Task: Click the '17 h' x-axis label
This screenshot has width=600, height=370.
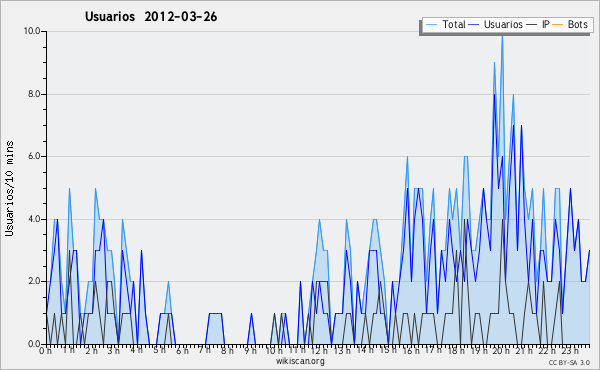Action: [433, 350]
